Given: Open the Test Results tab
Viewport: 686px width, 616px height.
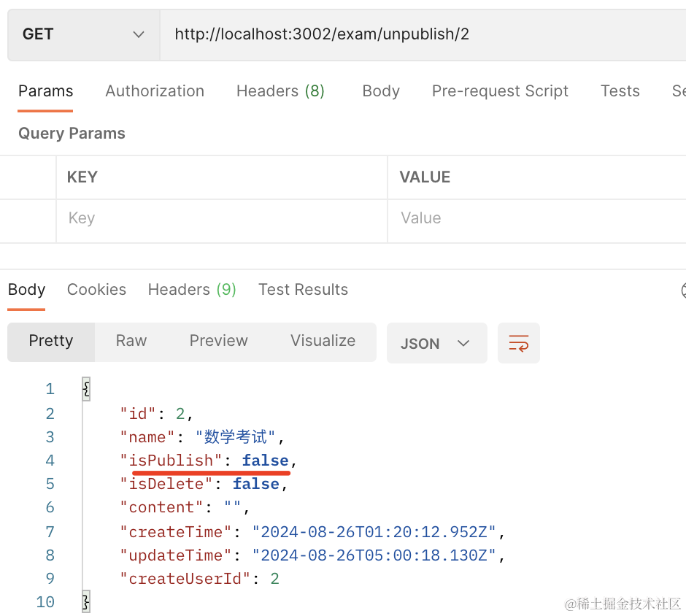Looking at the screenshot, I should click(x=303, y=290).
